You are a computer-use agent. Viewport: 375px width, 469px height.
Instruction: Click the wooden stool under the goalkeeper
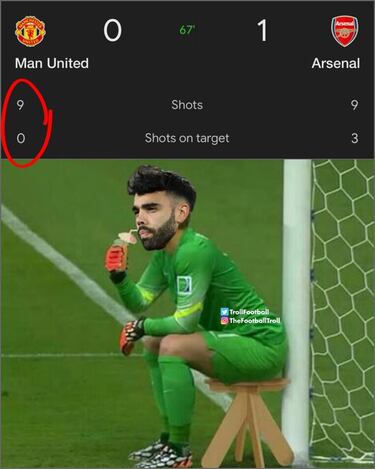(247, 423)
